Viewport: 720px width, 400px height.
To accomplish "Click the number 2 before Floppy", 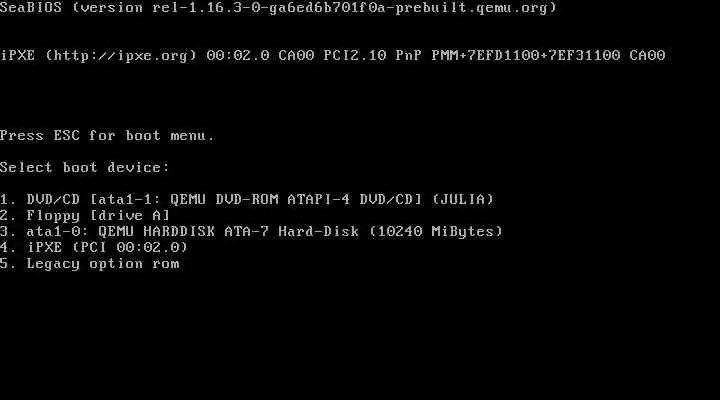I will 5,215.
